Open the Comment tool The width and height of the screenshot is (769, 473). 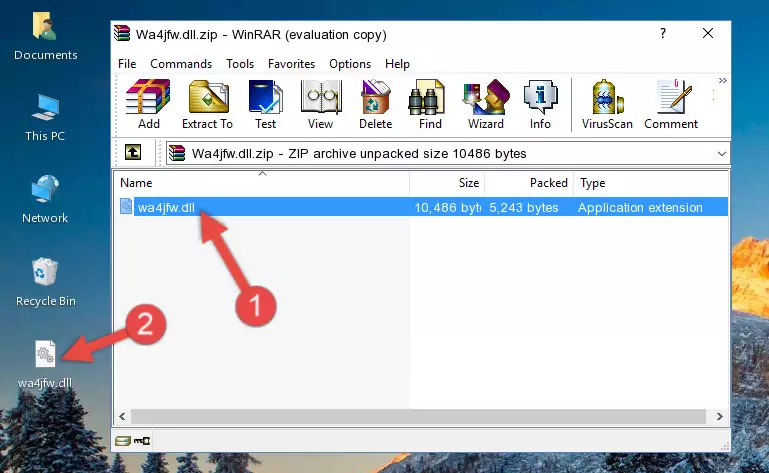pyautogui.click(x=671, y=105)
